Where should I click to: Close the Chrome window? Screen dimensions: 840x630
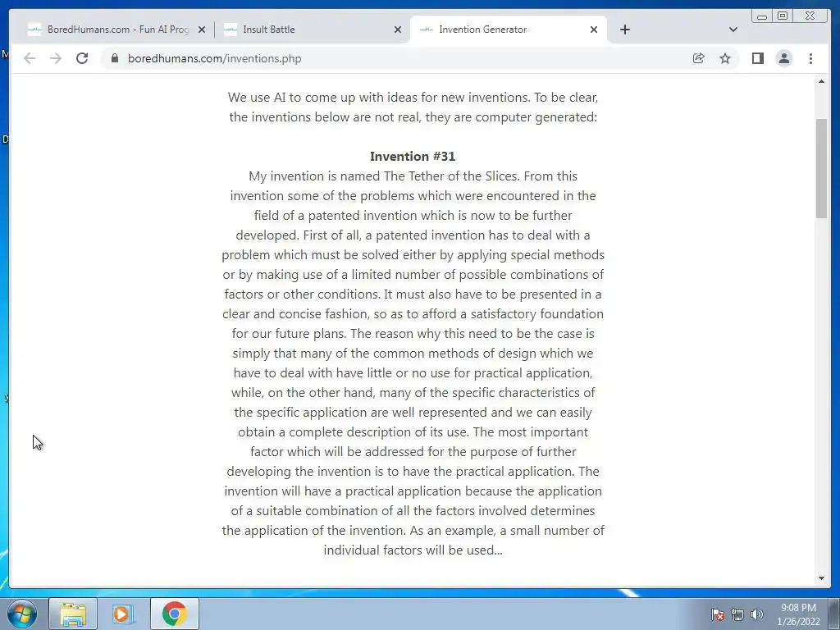coord(810,16)
